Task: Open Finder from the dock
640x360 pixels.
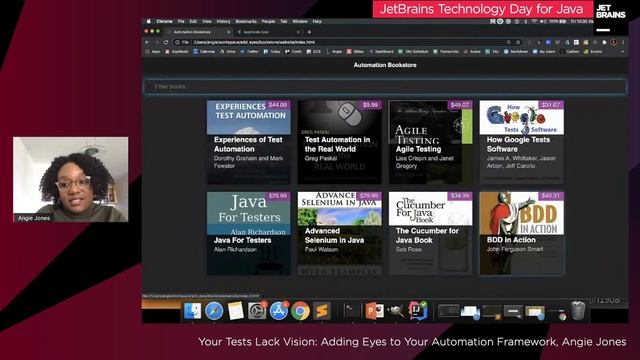Action: click(x=192, y=311)
